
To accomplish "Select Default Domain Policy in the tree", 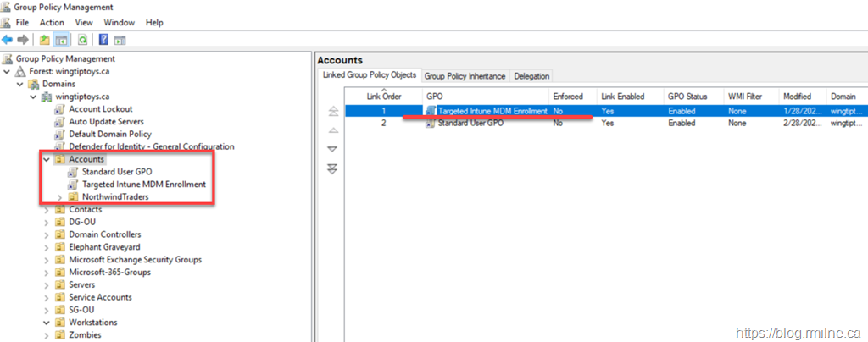I will 109,134.
